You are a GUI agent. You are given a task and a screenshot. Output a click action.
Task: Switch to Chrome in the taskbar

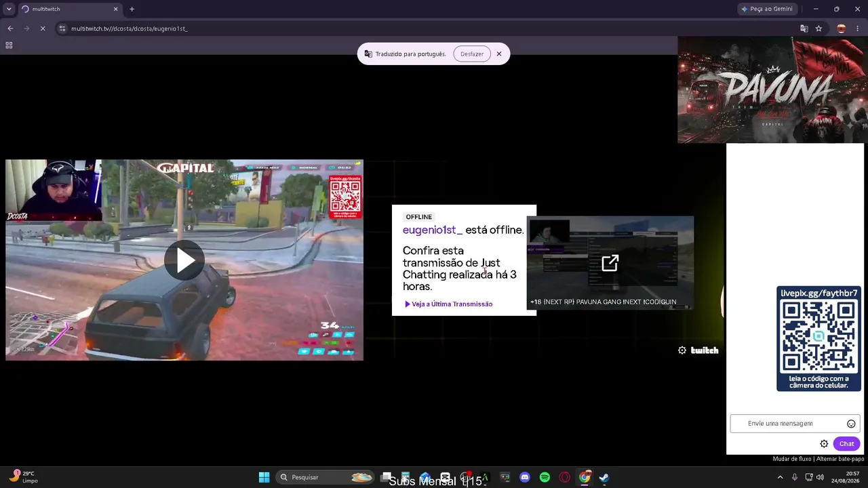point(585,477)
